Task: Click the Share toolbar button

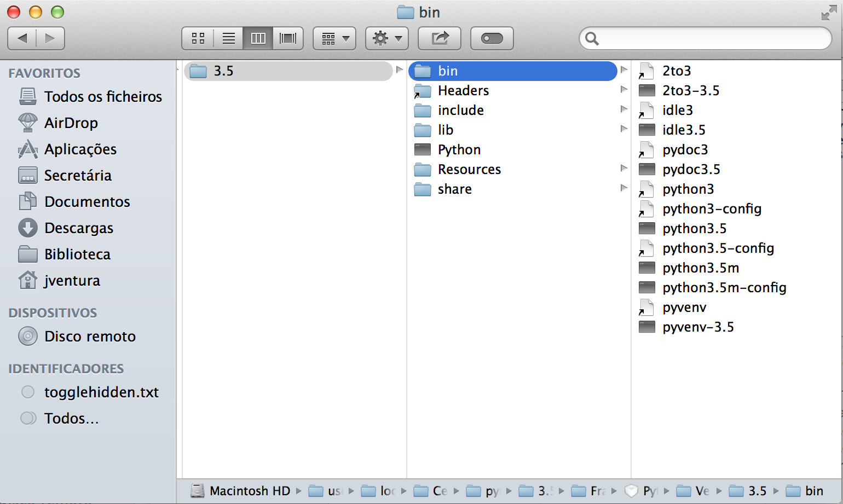Action: 440,38
